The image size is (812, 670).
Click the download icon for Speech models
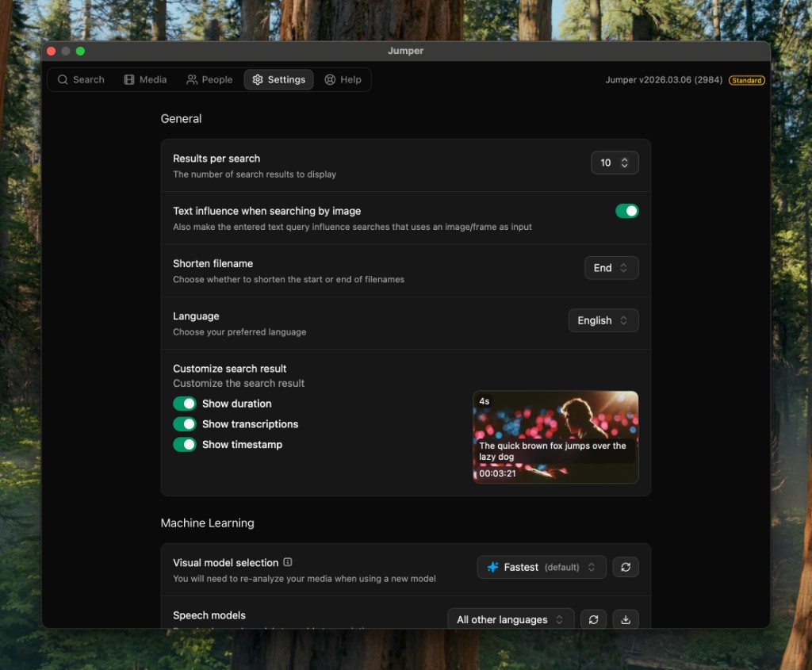point(626,619)
